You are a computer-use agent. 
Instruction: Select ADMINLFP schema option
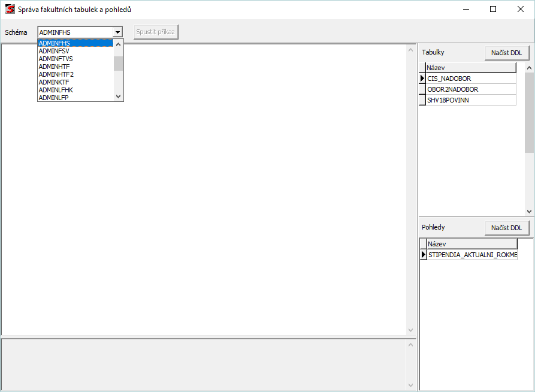click(x=53, y=97)
